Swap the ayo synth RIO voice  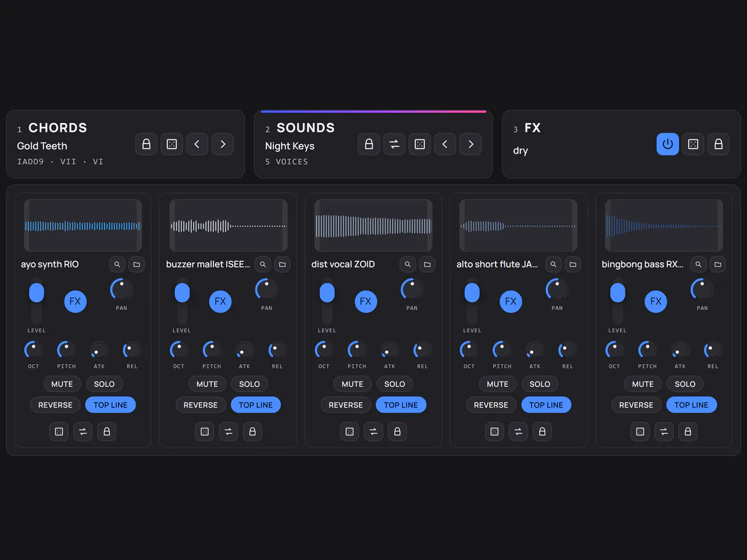click(83, 431)
